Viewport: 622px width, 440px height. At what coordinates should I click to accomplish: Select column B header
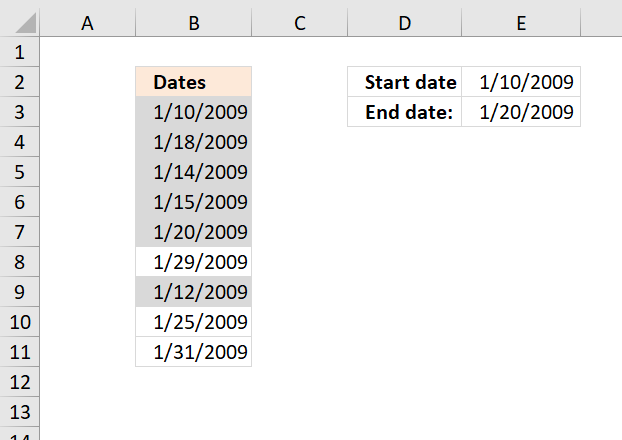tap(194, 23)
